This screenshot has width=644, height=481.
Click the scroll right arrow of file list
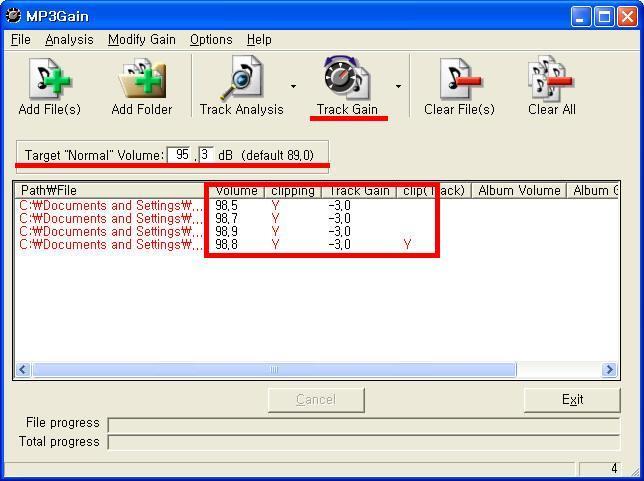[x=610, y=370]
